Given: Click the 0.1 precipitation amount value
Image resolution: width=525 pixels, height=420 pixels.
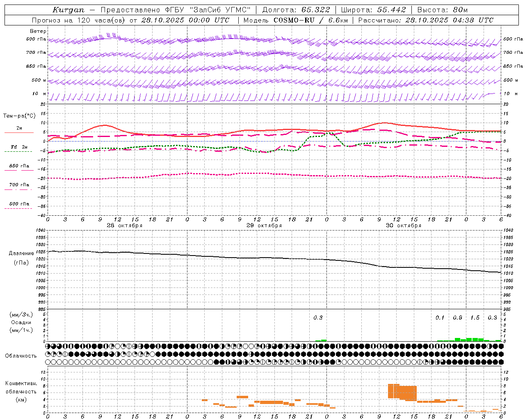Looking at the screenshot, I should [440, 318].
